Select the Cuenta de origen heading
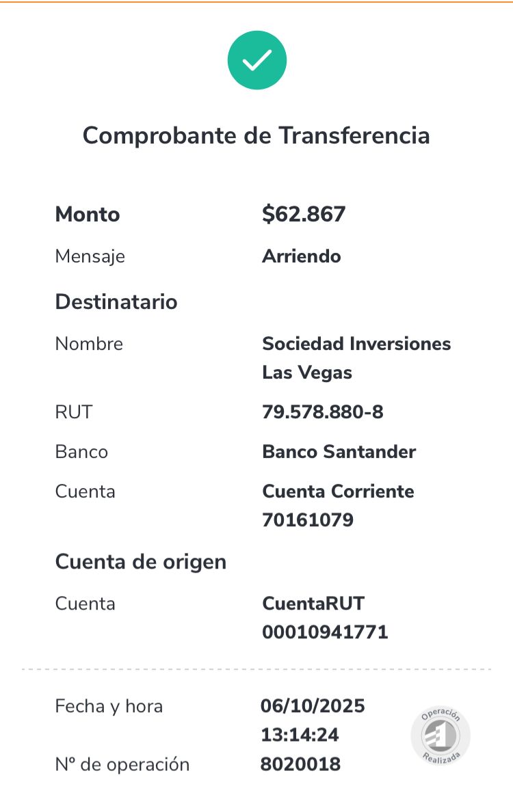Image resolution: width=513 pixels, height=812 pixels. pos(141,563)
